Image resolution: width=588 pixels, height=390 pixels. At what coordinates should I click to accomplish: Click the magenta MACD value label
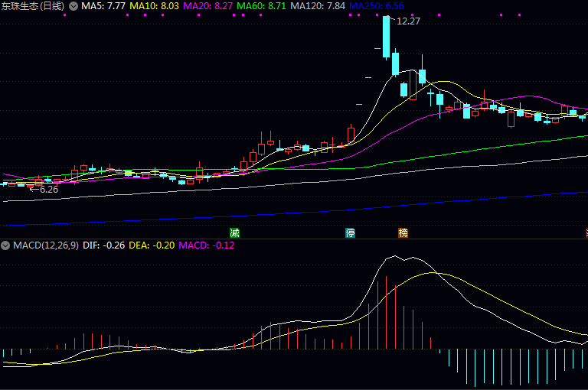click(206, 245)
